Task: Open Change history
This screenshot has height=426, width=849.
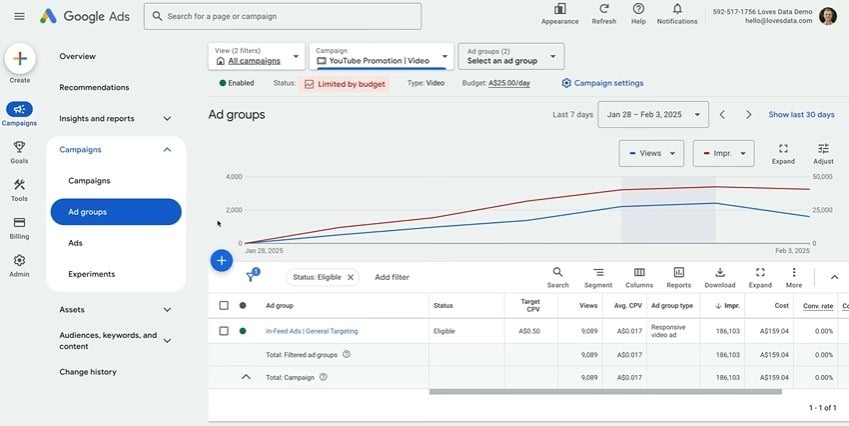Action: click(88, 372)
